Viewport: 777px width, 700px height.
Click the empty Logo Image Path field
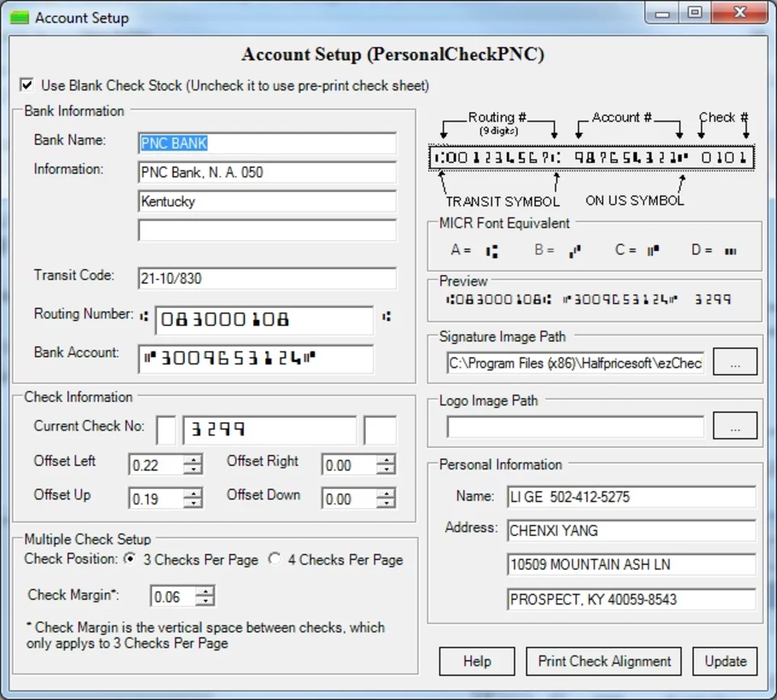(x=575, y=424)
